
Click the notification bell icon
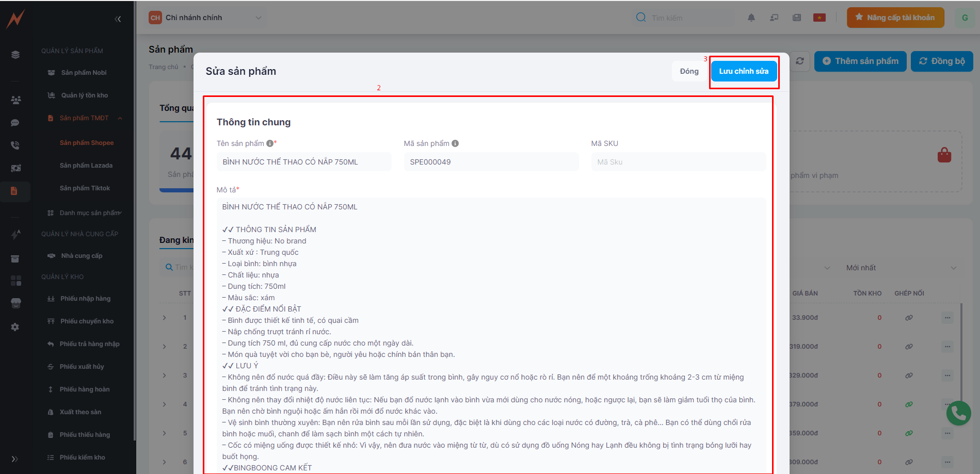tap(751, 18)
